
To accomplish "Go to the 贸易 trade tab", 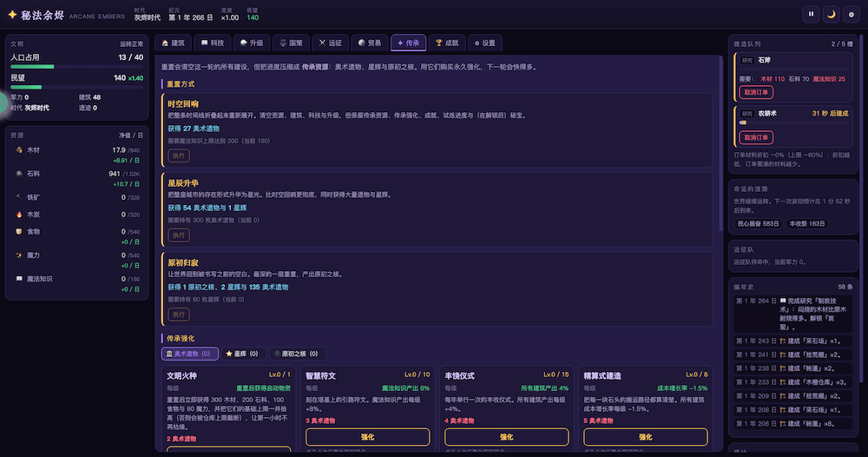I will click(370, 43).
